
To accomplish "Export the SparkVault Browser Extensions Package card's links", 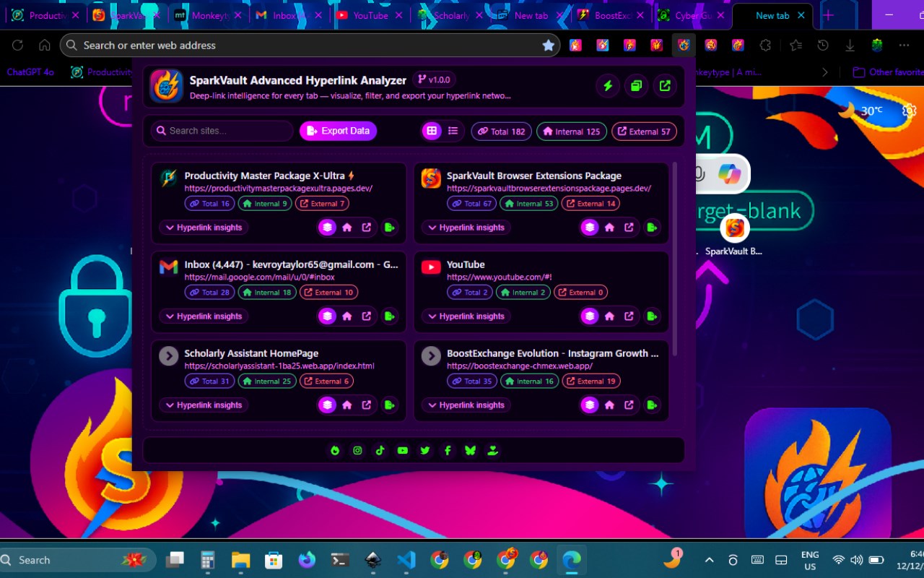I will 652,228.
